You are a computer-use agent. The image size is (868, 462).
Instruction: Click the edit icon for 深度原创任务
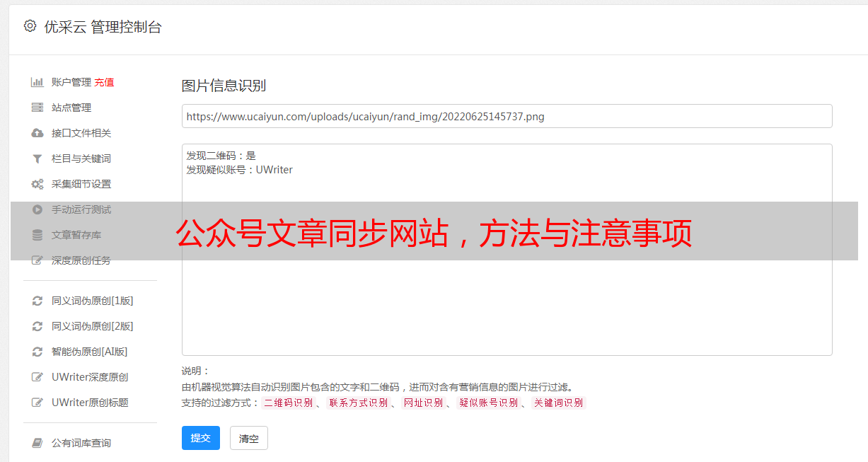pyautogui.click(x=37, y=260)
